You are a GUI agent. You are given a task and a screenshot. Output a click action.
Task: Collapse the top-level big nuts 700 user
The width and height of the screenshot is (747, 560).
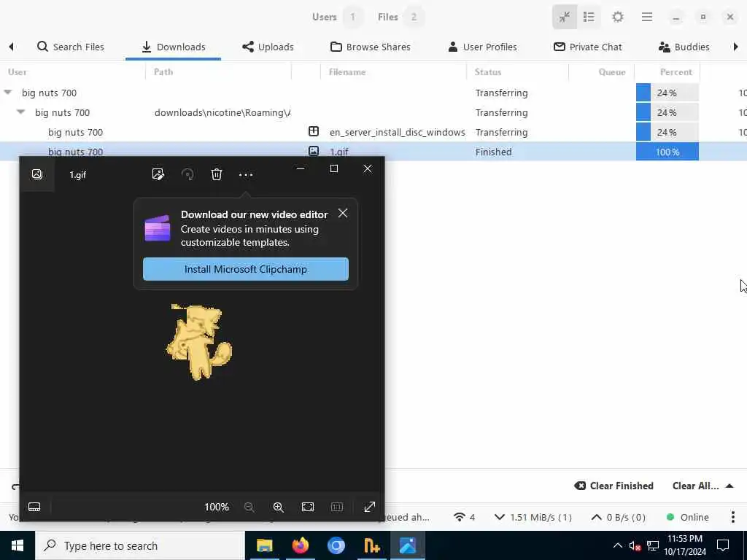coord(7,93)
